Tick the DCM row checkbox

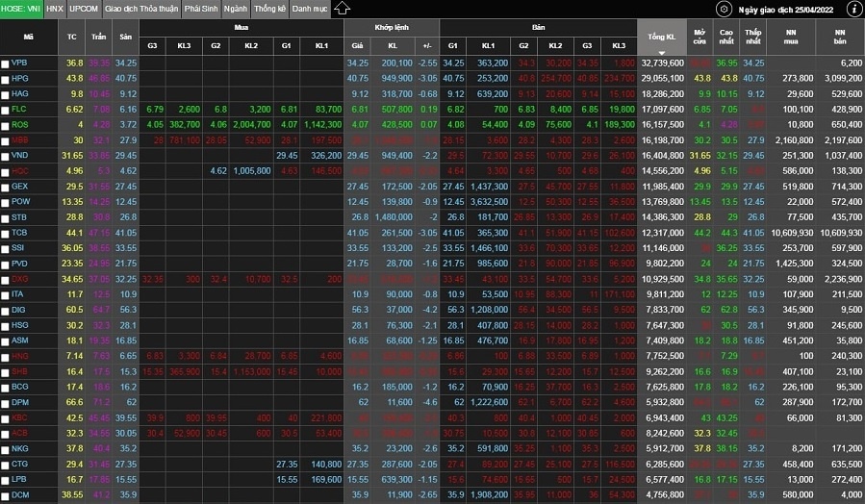(6, 494)
